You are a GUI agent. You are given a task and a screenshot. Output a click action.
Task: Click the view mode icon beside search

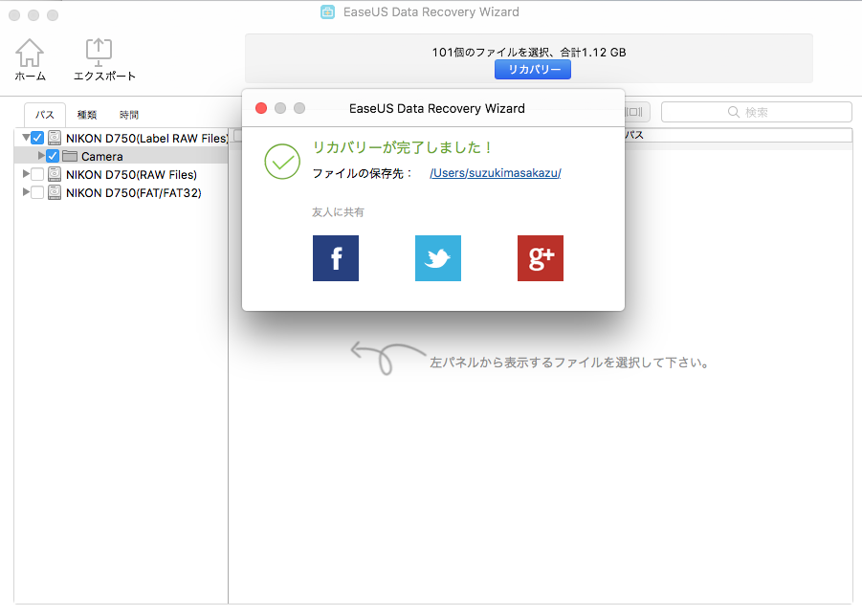[x=635, y=112]
